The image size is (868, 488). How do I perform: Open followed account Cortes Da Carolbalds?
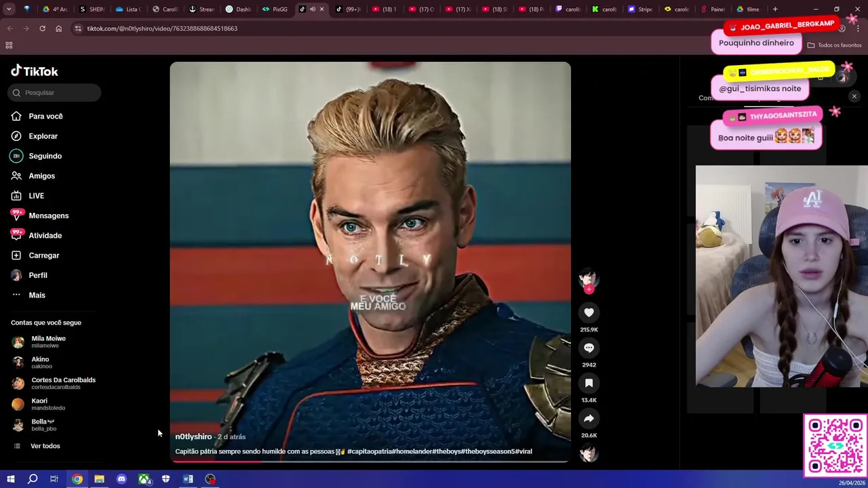click(54, 383)
